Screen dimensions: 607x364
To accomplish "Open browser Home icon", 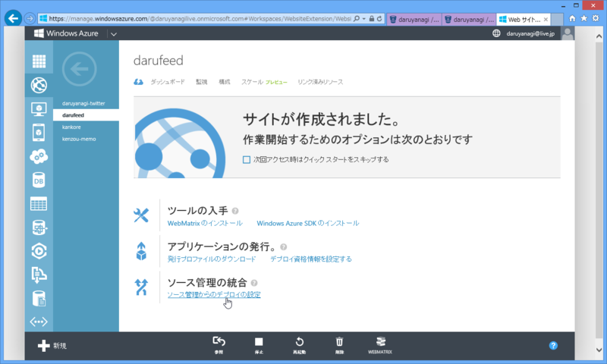I will pyautogui.click(x=572, y=18).
